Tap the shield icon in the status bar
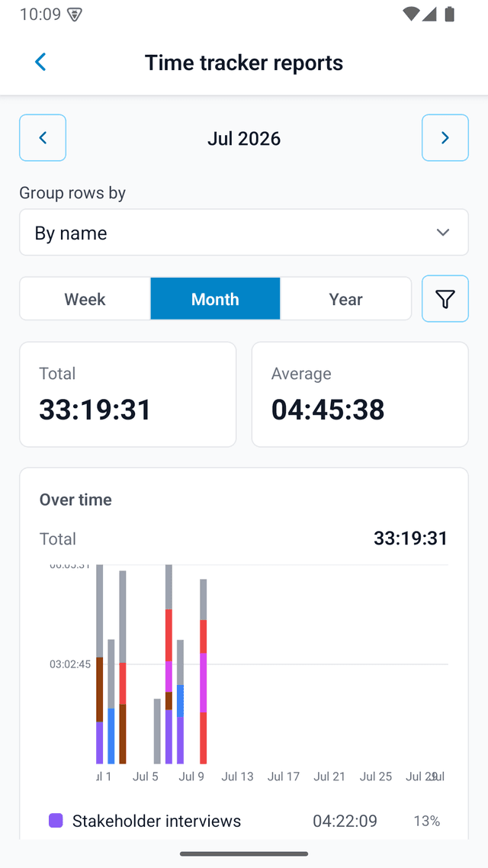 point(75,14)
